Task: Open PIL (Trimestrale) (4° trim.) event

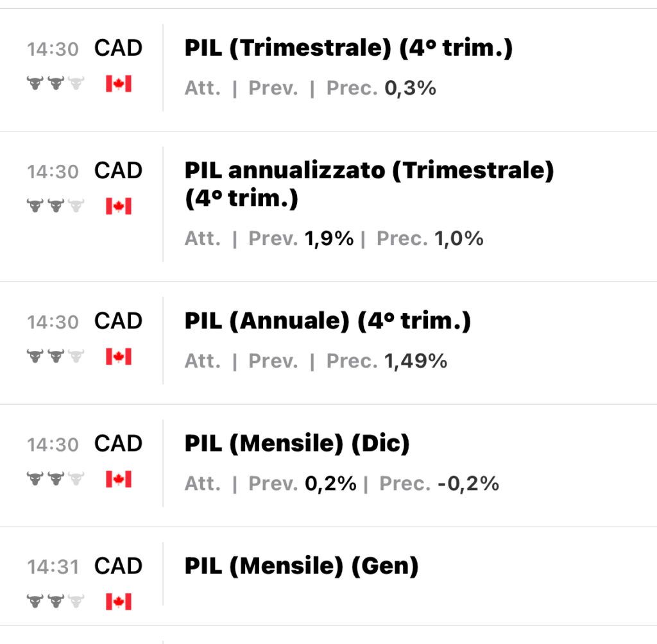Action: click(x=348, y=47)
